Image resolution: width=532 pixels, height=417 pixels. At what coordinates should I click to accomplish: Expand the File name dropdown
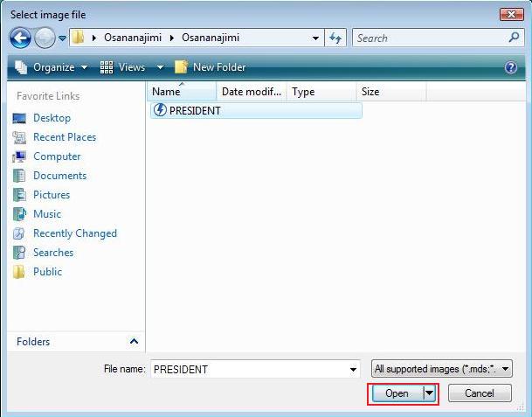pos(353,370)
